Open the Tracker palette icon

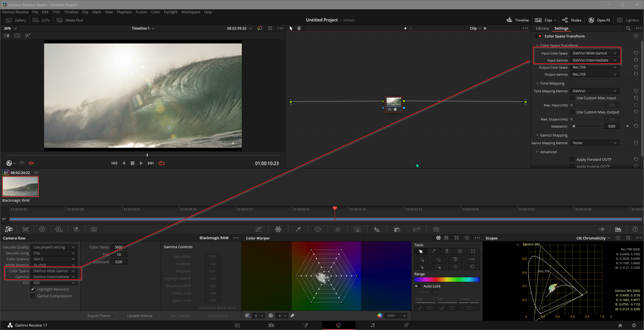(338, 229)
